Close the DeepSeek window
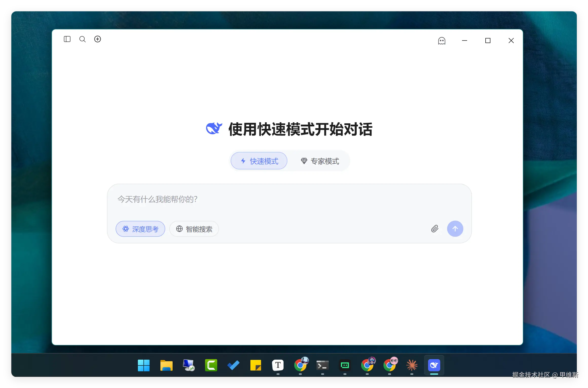 click(511, 41)
